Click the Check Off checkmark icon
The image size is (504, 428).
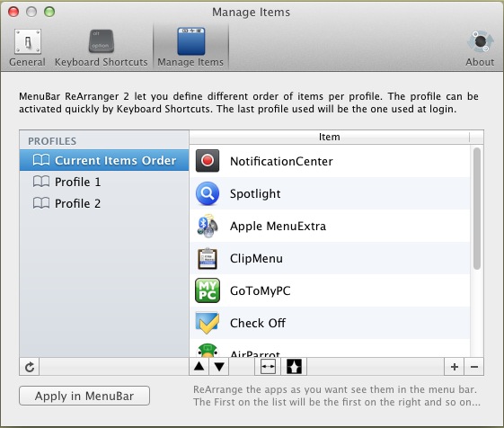pos(208,323)
